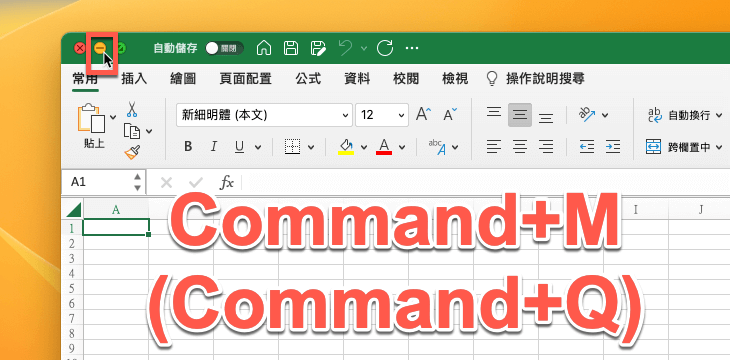Select cell A1 in the sheet
Viewport: 731px width, 360px height.
116,228
